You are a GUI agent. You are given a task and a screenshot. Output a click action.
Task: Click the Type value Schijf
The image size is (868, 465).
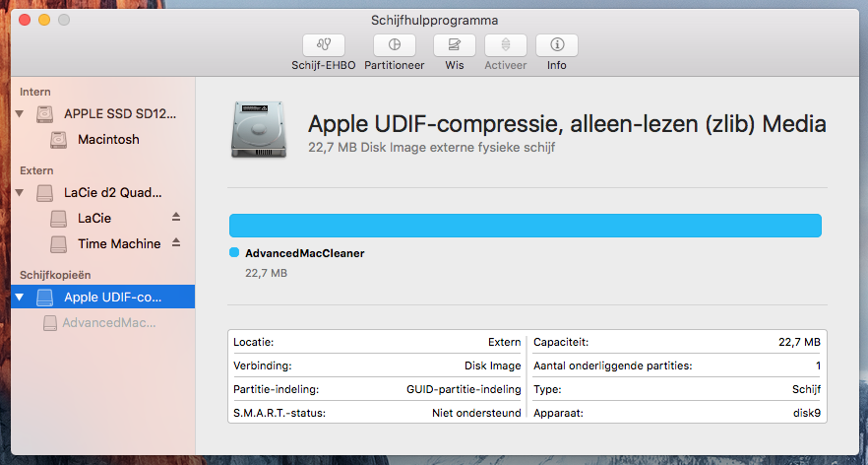click(x=807, y=389)
